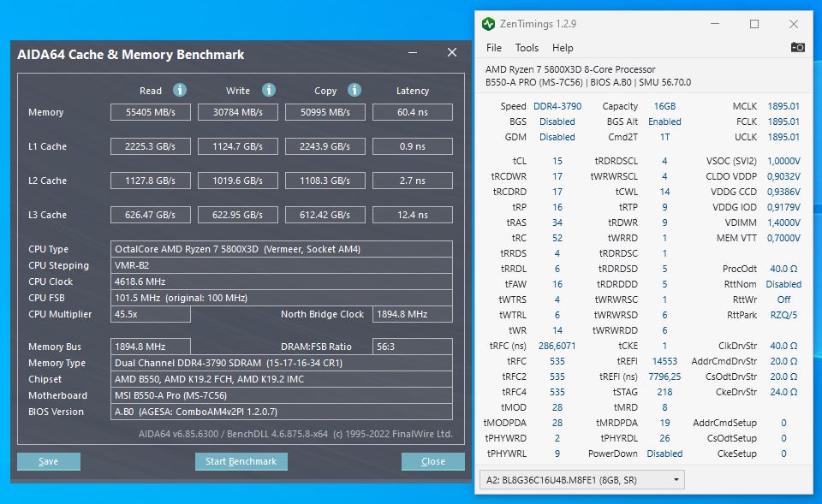This screenshot has height=504, width=822.
Task: Click the RttPark value RZQ/5
Action: pyautogui.click(x=783, y=315)
